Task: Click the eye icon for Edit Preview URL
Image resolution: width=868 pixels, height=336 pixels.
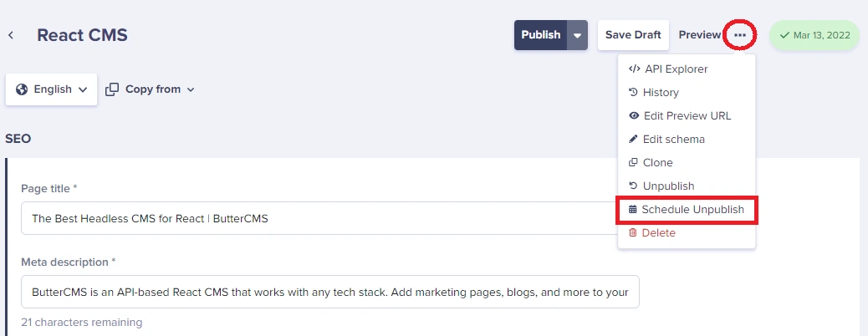Action: tap(634, 115)
